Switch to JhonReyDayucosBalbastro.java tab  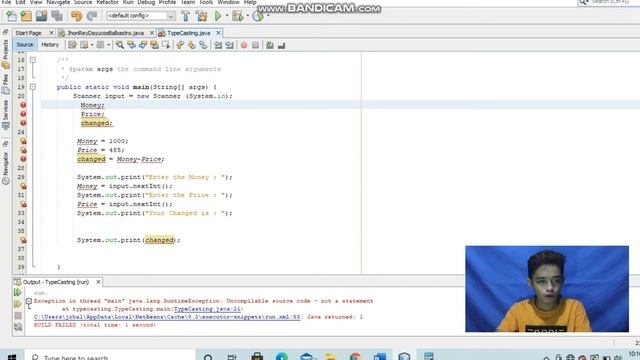coord(105,33)
